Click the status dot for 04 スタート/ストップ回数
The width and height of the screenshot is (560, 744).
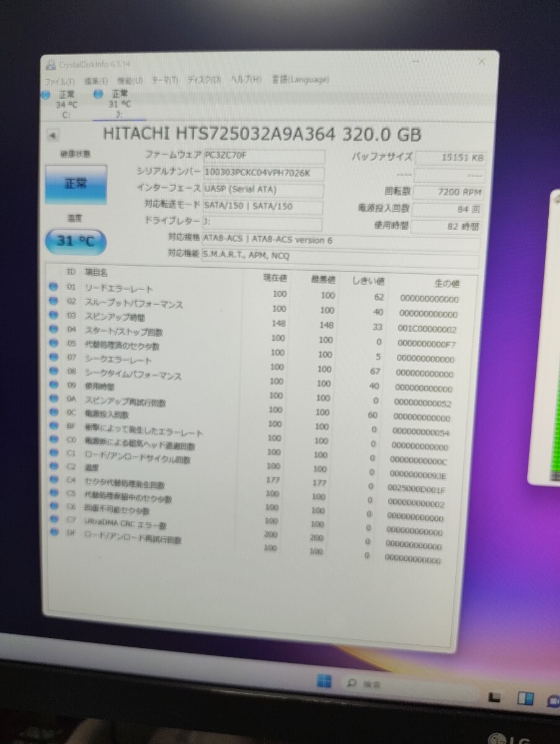click(53, 329)
